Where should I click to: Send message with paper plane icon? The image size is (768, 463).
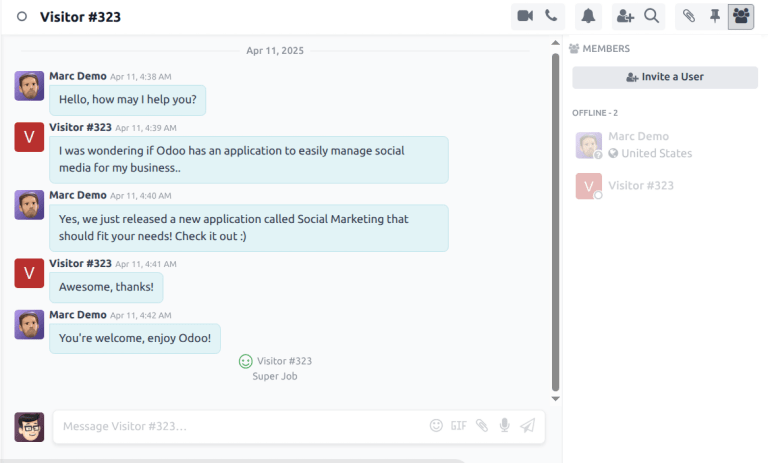[528, 425]
